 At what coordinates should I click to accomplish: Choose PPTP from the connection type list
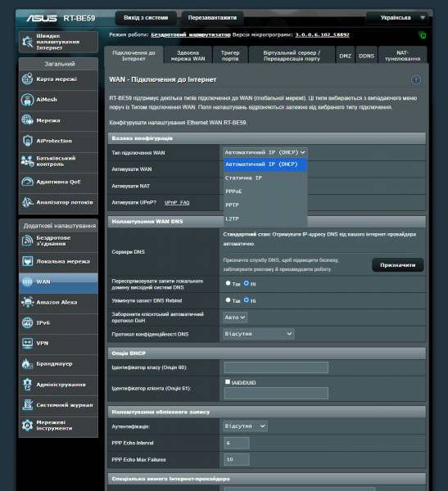[x=265, y=205]
